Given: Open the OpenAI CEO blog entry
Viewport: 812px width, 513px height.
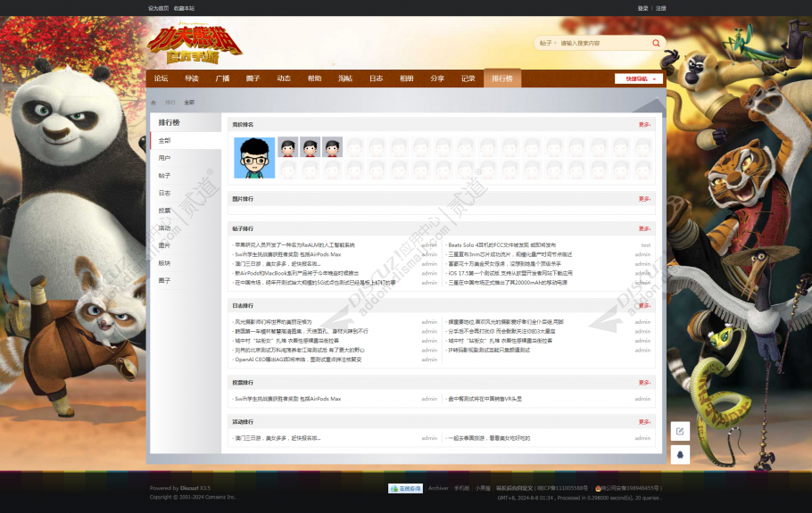Looking at the screenshot, I should point(298,360).
